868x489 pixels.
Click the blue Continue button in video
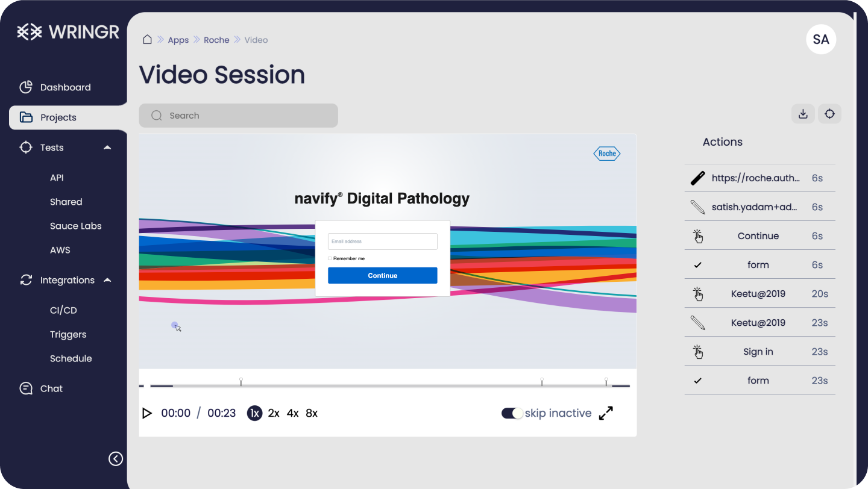383,275
